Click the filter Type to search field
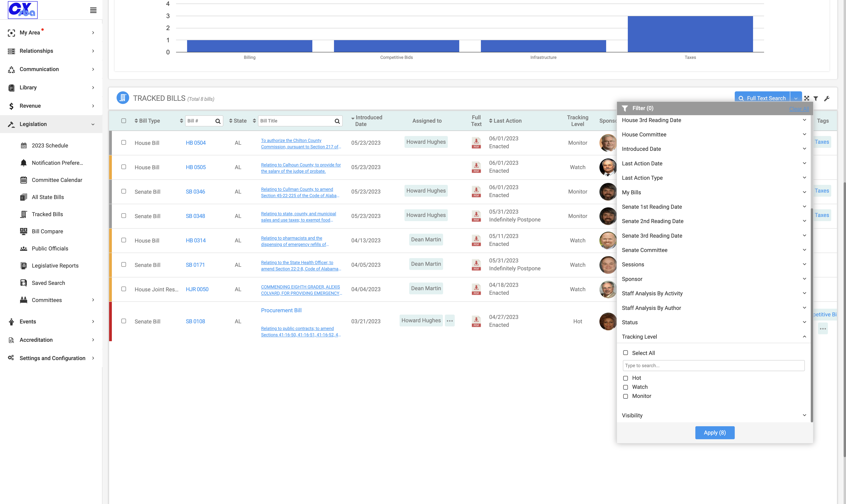The height and width of the screenshot is (504, 846). coord(713,365)
